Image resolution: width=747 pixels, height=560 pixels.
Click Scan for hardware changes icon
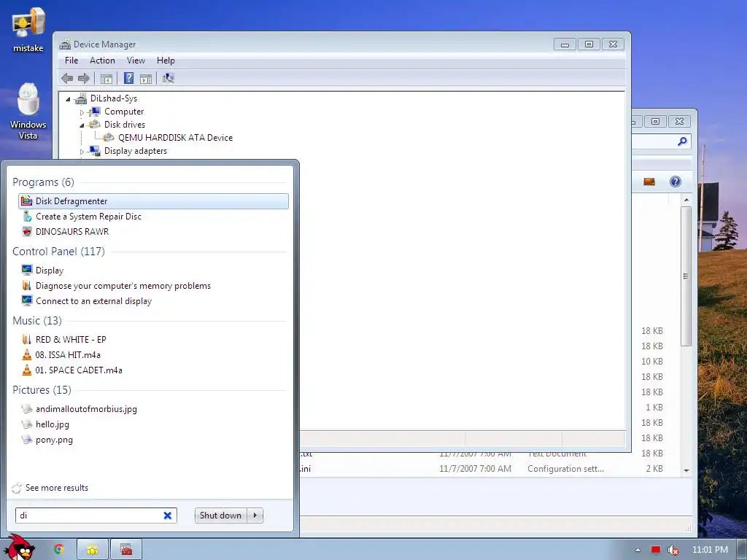pos(169,78)
